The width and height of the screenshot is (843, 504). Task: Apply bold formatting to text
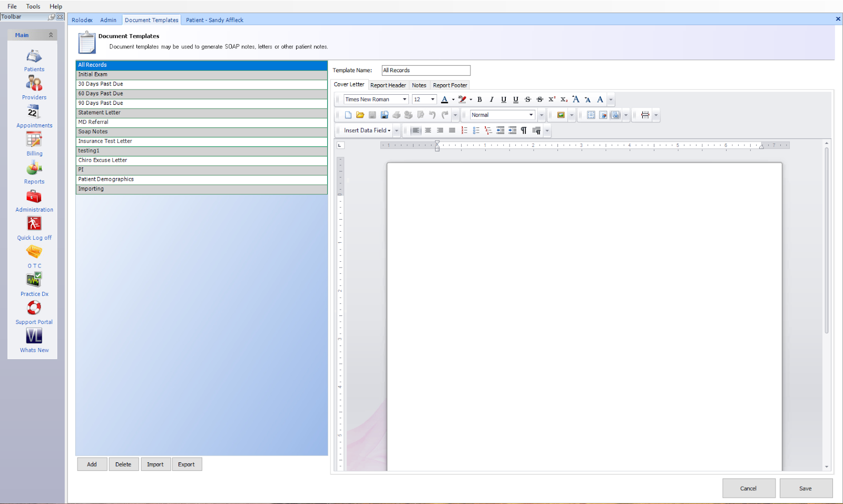[x=479, y=100]
